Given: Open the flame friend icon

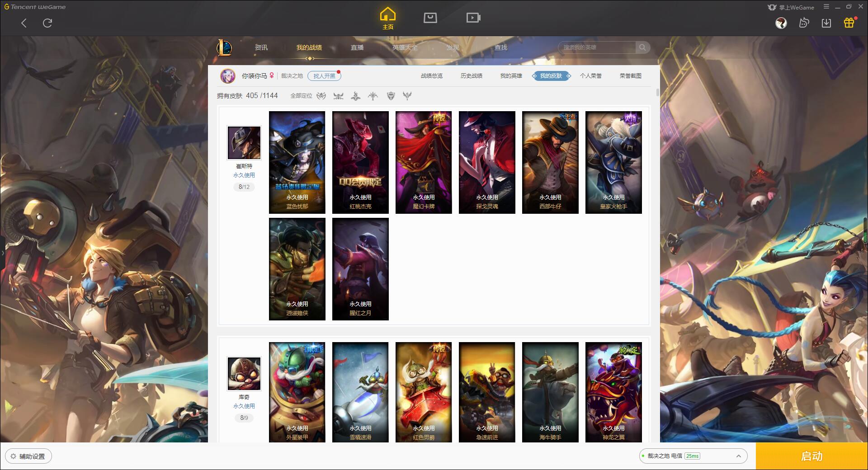Looking at the screenshot, I should pos(804,23).
